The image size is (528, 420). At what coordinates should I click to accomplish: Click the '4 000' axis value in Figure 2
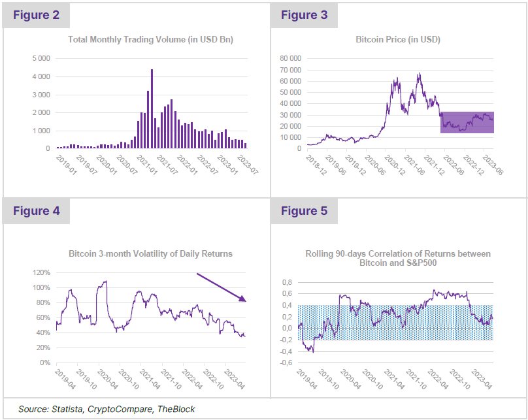pyautogui.click(x=41, y=76)
